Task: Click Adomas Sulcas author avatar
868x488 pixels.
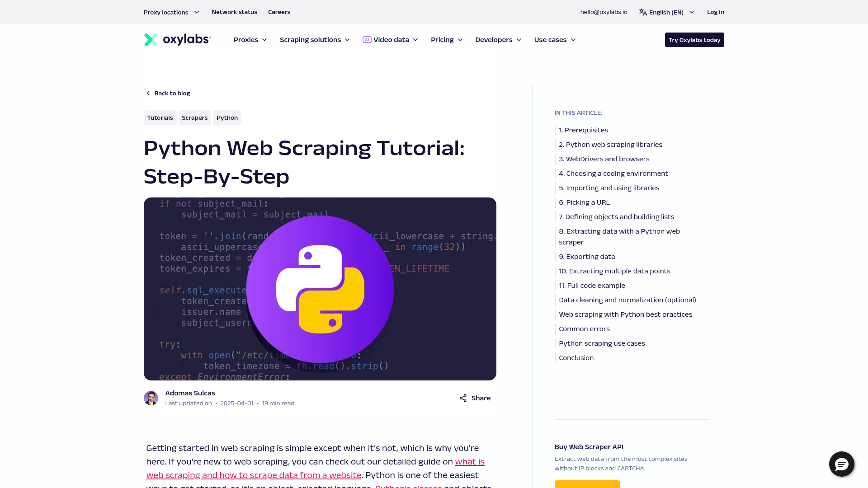Action: pos(151,398)
